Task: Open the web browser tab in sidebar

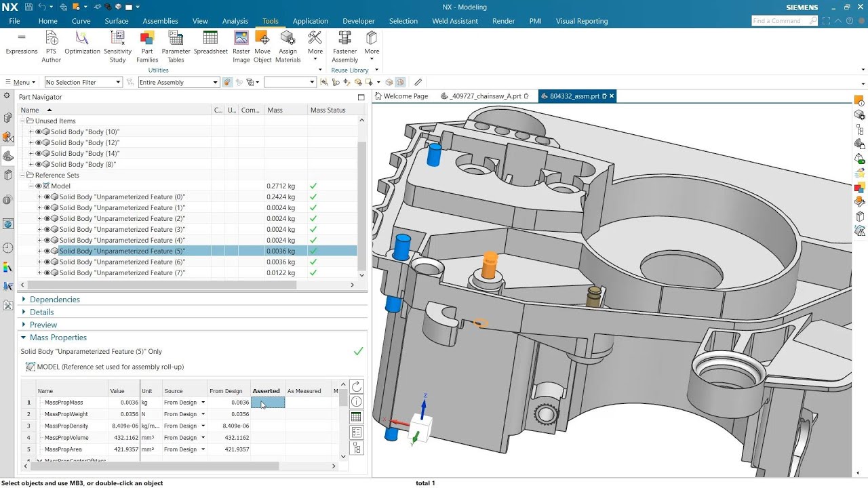Action: tap(7, 224)
